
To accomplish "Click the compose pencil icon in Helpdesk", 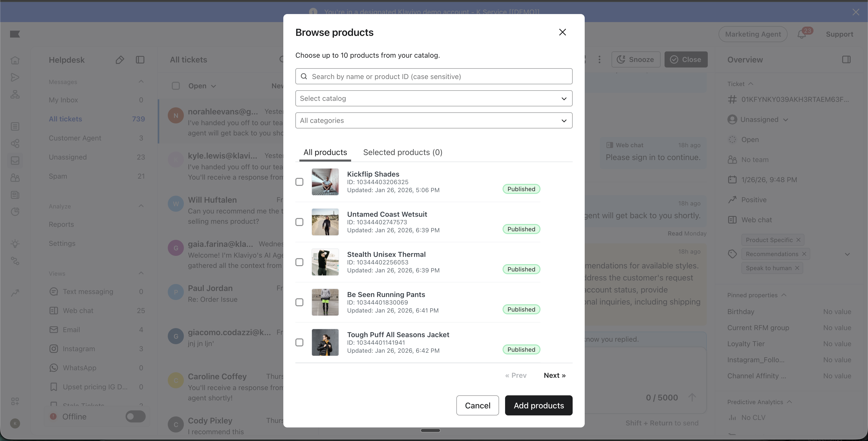I will click(x=120, y=60).
